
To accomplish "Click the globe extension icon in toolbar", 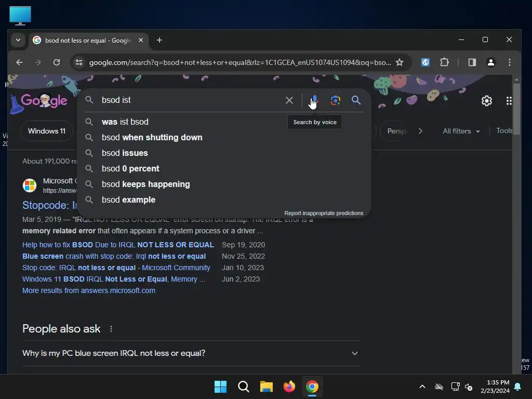I will click(425, 62).
